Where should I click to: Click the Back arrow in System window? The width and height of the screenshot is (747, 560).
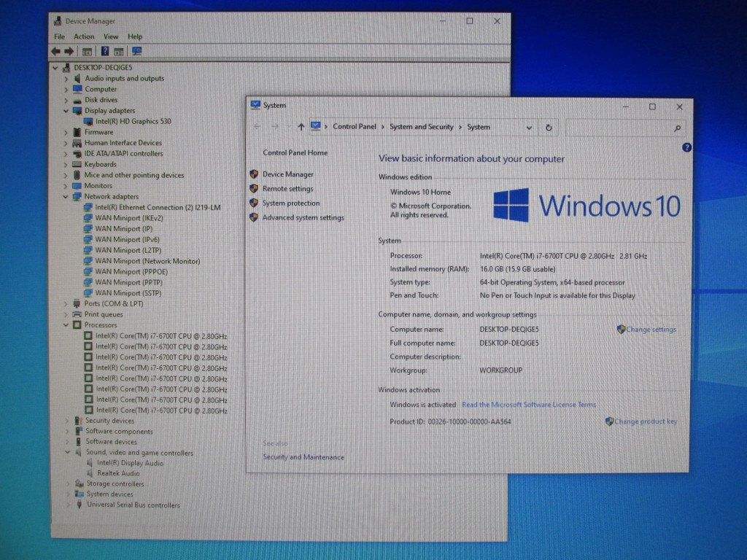[x=258, y=127]
